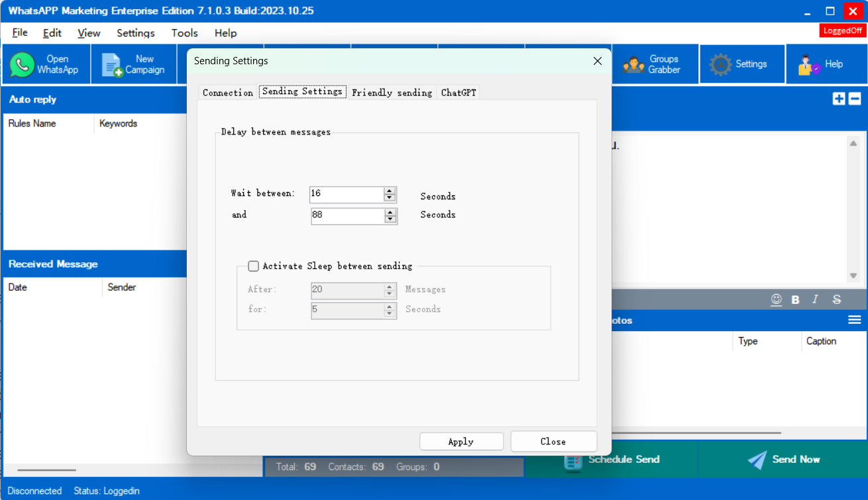Apply italic formatting with I icon
868x500 pixels.
coord(816,299)
